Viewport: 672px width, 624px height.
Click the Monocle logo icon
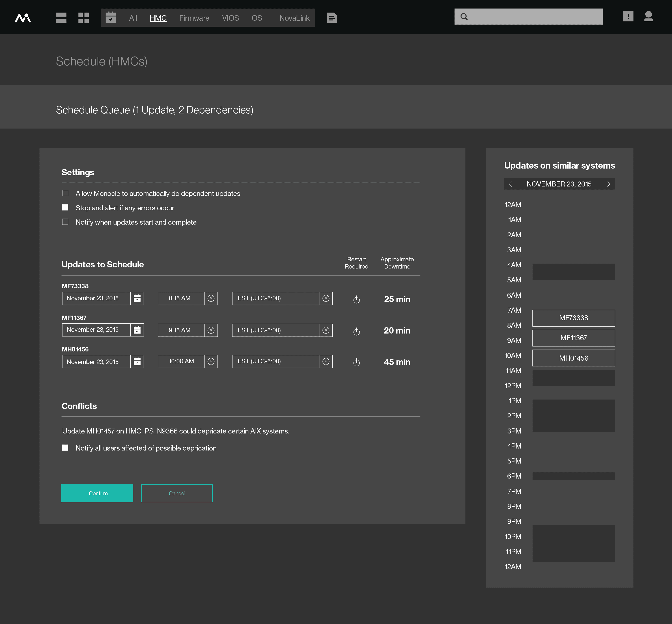click(x=23, y=17)
